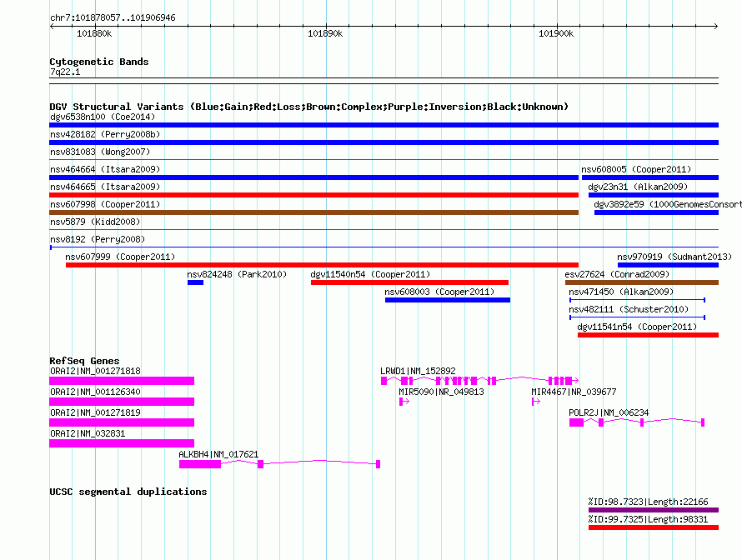The width and height of the screenshot is (742, 560).
Task: Click the small nsv824248 (Park2010) blue bar
Action: pos(195,282)
